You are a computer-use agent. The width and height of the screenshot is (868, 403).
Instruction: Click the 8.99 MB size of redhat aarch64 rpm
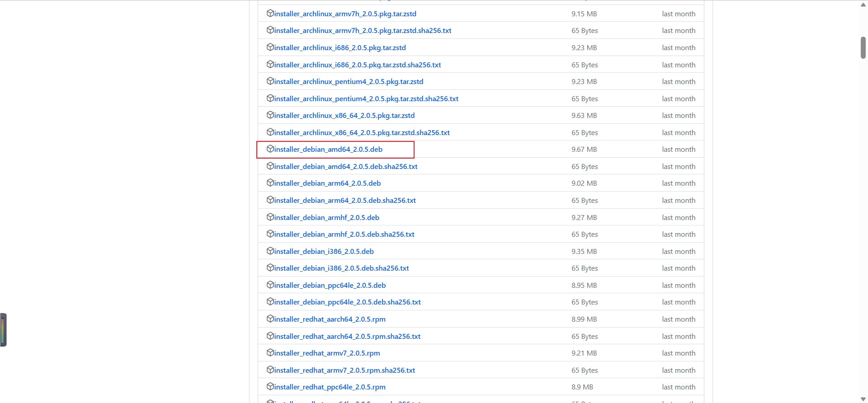584,319
